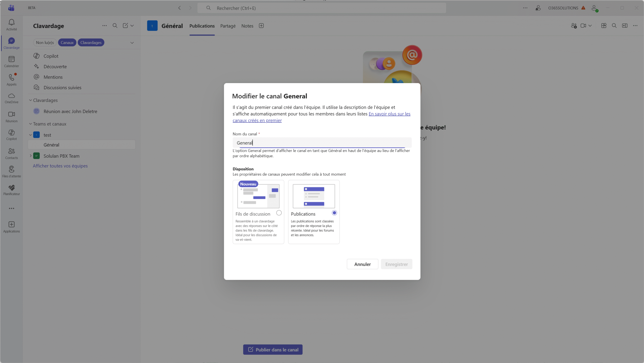Select the Fils de discussion radio button

pos(279,213)
